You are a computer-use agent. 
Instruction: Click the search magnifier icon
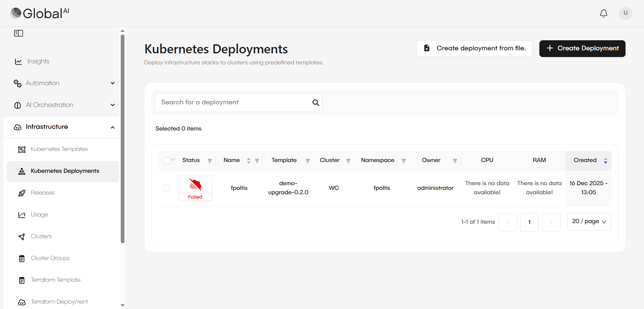315,103
